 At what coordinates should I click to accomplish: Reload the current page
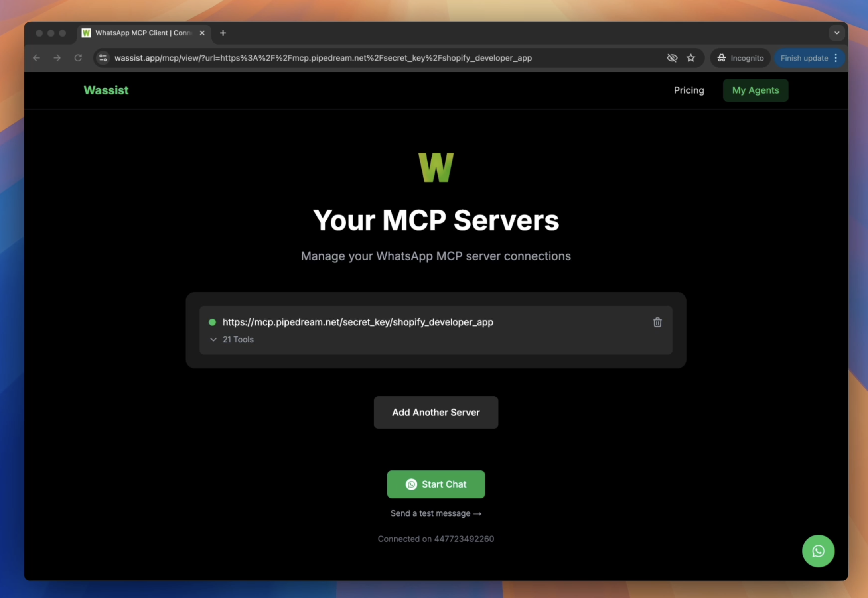(x=78, y=58)
